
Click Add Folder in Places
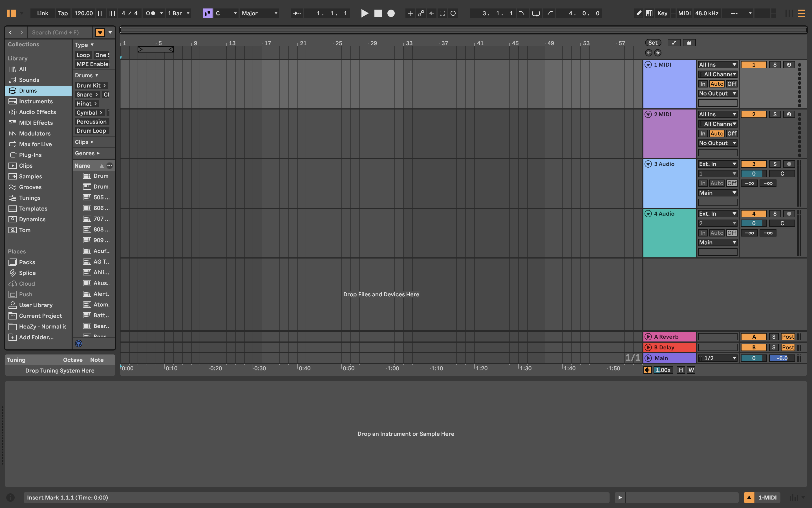click(38, 337)
